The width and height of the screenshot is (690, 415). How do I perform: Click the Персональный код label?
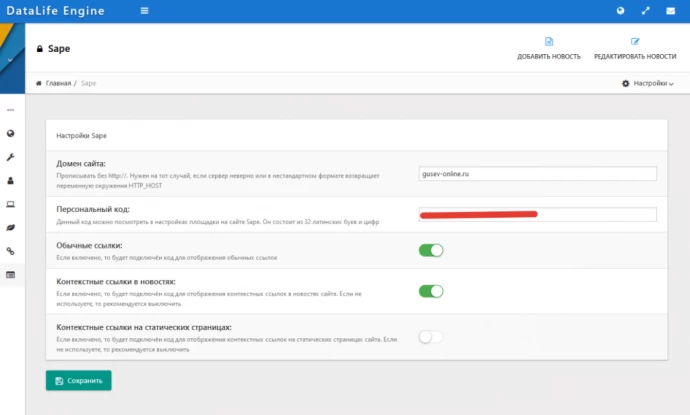(x=93, y=209)
